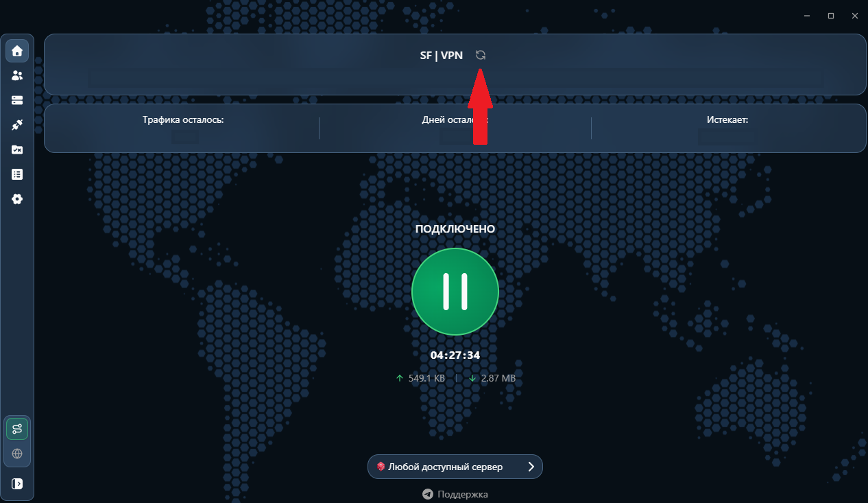
Task: Click the SF | VPN profile title
Action: [x=441, y=56]
